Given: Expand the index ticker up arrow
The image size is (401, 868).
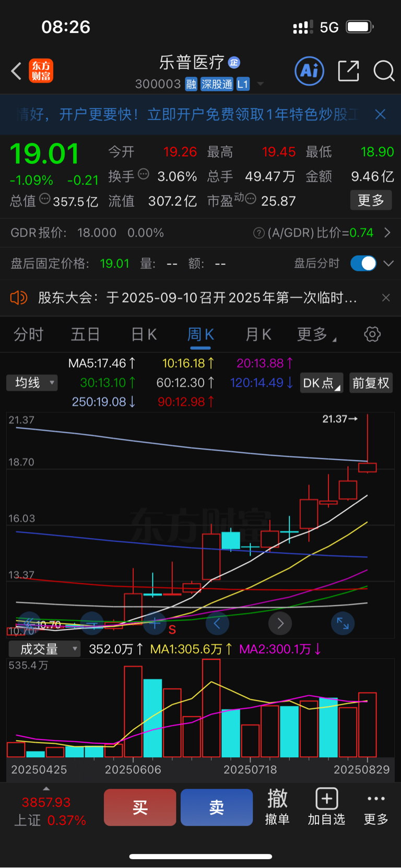Looking at the screenshot, I should [x=46, y=789].
